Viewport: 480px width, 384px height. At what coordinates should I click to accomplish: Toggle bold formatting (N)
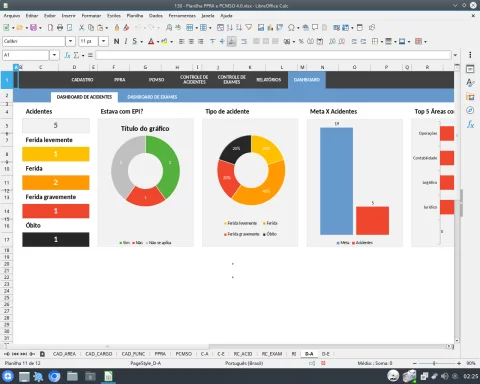(x=116, y=41)
